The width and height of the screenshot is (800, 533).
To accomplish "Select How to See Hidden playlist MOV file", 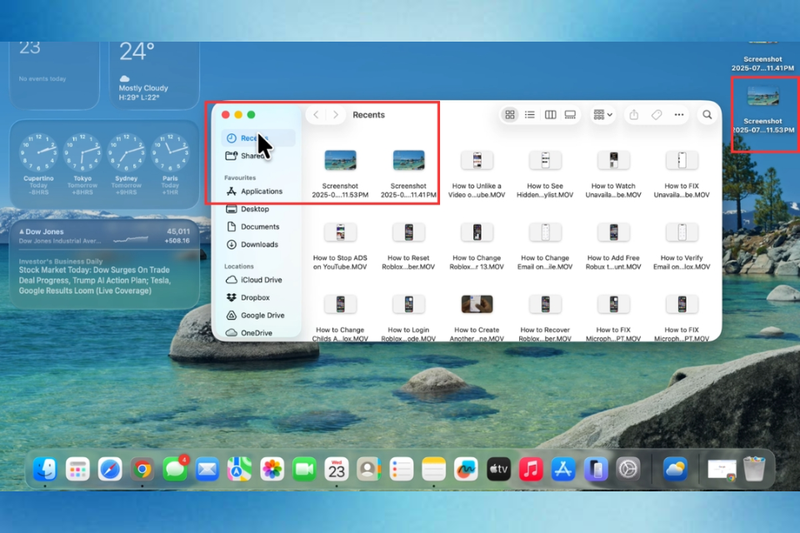I will point(545,173).
